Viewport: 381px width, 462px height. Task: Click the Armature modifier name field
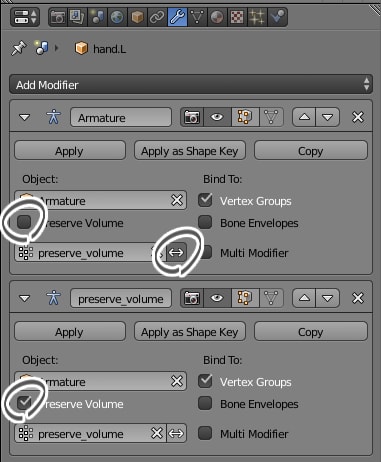(121, 117)
